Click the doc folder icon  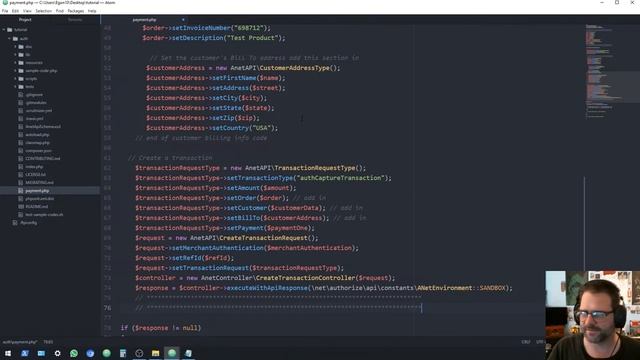pyautogui.click(x=21, y=47)
